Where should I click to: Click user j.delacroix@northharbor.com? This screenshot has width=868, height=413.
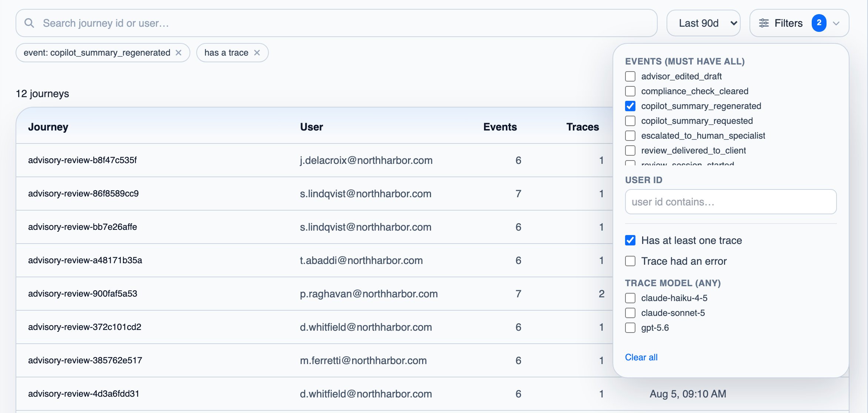click(x=366, y=160)
